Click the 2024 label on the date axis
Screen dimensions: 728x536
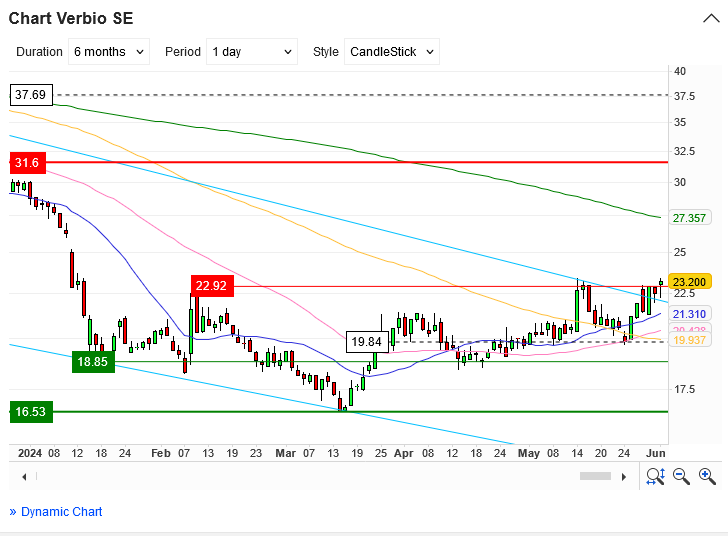[x=30, y=453]
